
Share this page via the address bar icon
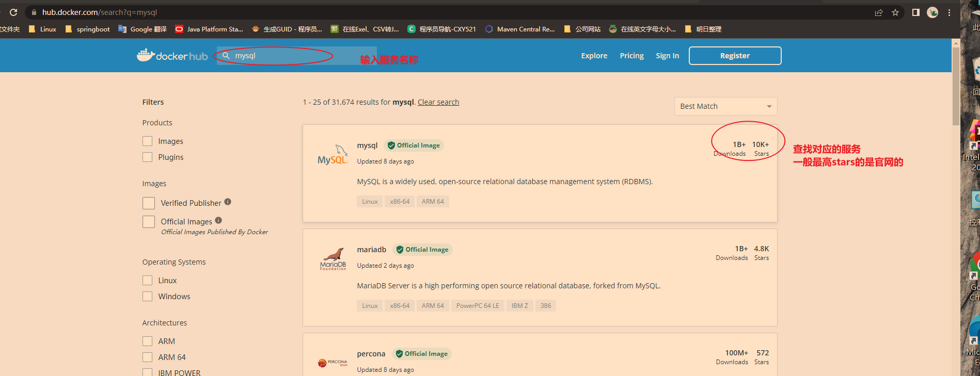pyautogui.click(x=879, y=12)
